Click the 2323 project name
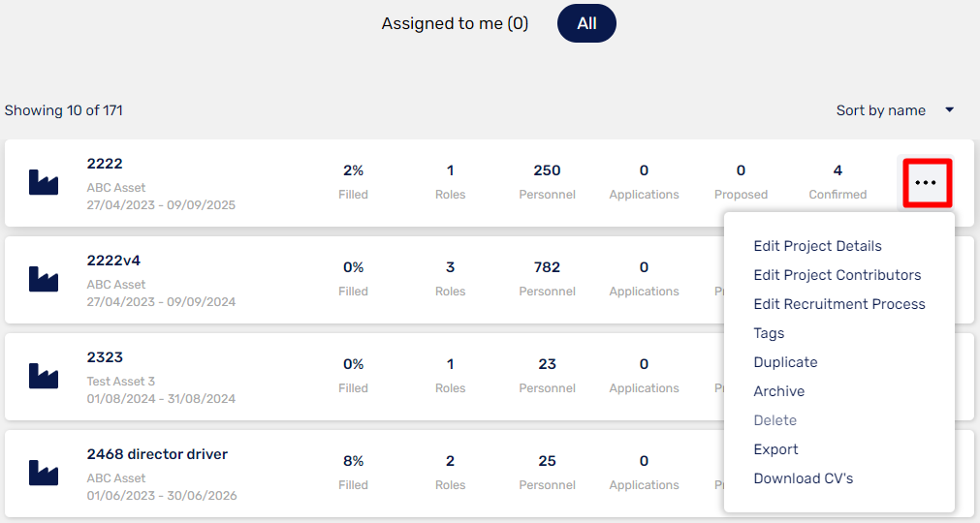The image size is (980, 523). click(x=105, y=357)
